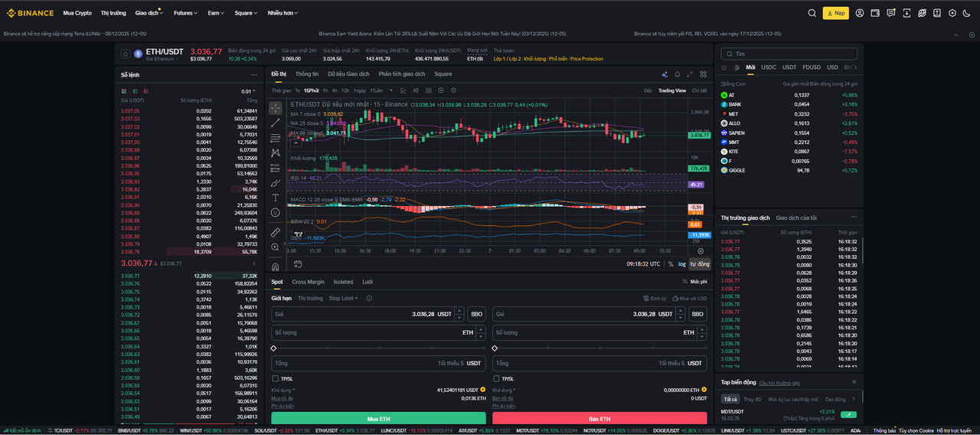980x435 pixels.
Task: Select the 1h chart interval
Action: coord(325,90)
